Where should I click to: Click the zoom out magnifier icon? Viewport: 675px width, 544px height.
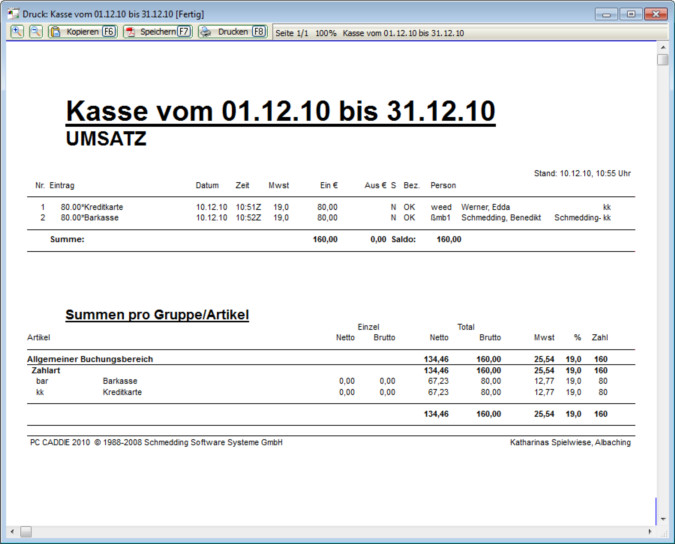click(35, 32)
